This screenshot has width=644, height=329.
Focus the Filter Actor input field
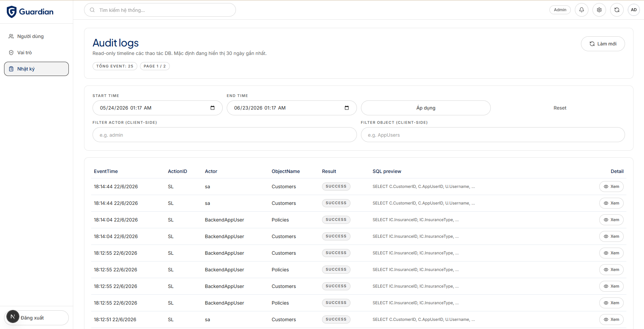[224, 135]
